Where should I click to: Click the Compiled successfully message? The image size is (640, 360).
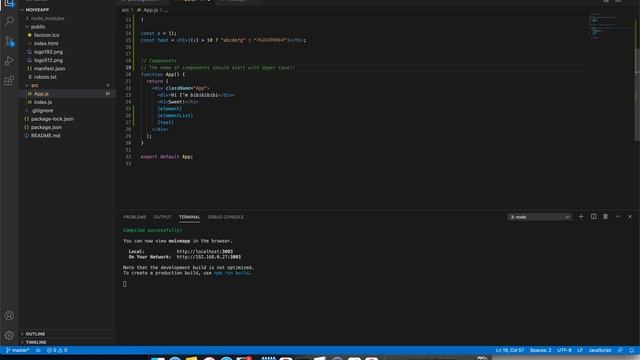click(152, 230)
